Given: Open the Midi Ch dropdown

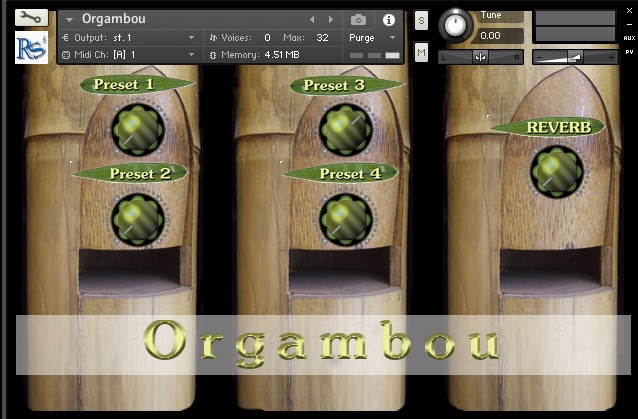Looking at the screenshot, I should [191, 55].
